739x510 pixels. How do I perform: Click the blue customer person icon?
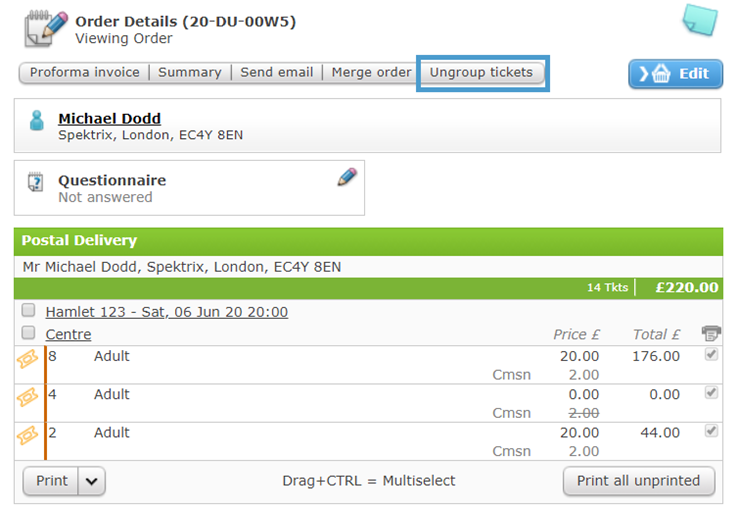tap(37, 121)
